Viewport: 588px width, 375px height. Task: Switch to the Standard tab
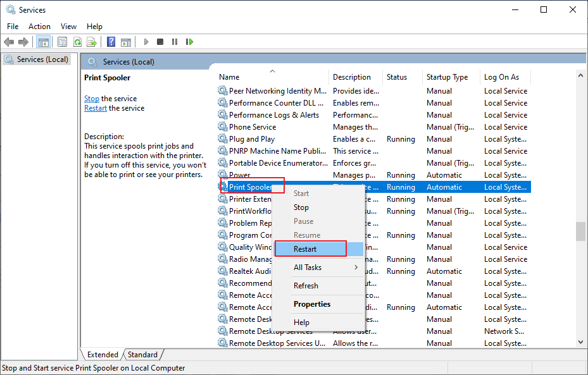pyautogui.click(x=142, y=354)
